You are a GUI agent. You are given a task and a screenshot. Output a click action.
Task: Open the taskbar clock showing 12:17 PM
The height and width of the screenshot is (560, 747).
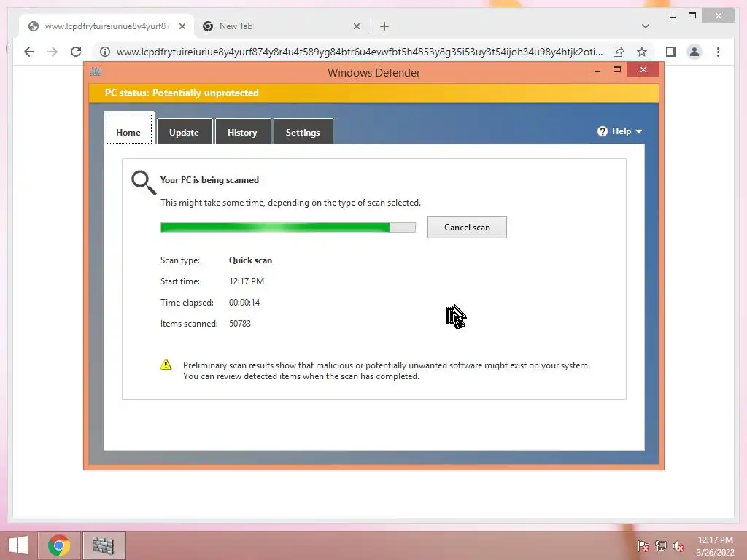coord(715,545)
